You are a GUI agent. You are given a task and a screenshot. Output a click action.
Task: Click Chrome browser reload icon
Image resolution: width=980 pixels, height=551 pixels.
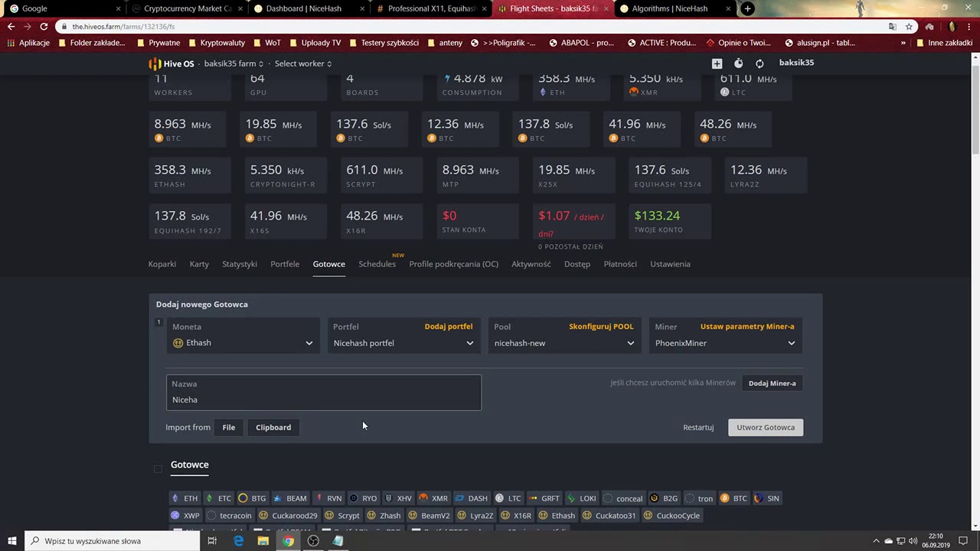tap(44, 26)
